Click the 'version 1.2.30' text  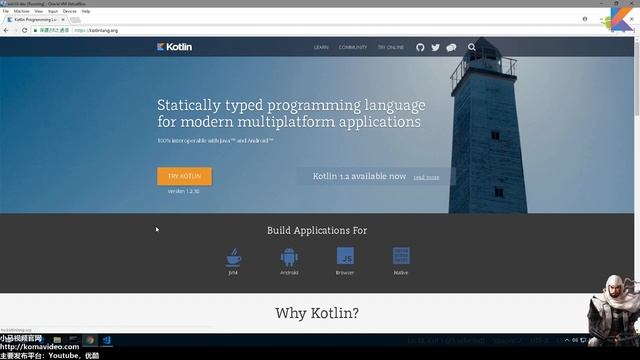[x=184, y=191]
